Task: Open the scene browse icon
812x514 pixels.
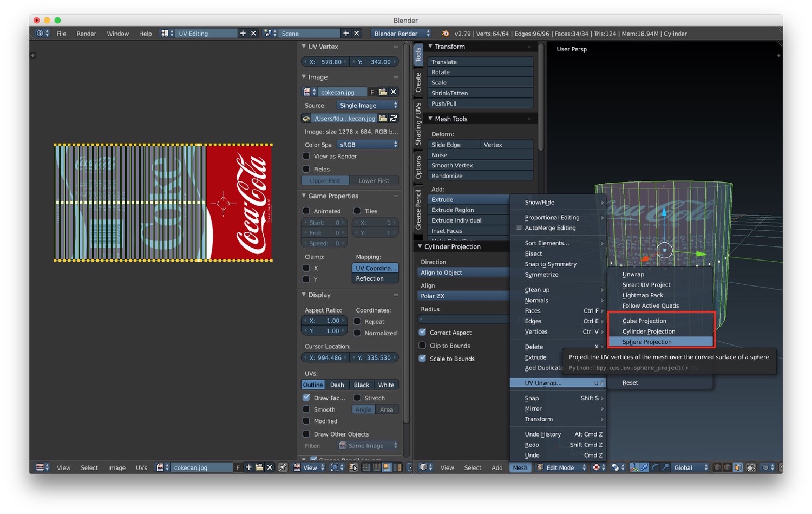Action: coord(270,34)
